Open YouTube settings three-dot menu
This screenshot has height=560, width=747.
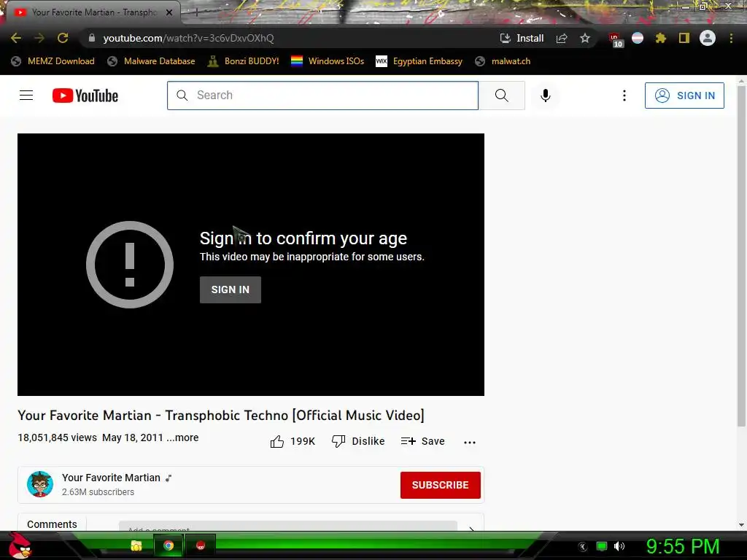coord(624,96)
